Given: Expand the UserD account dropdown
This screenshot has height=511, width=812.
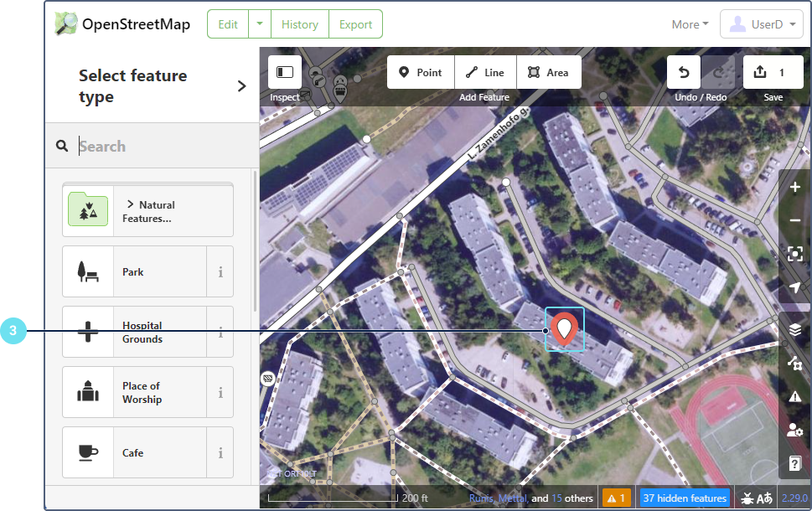Looking at the screenshot, I should click(761, 24).
